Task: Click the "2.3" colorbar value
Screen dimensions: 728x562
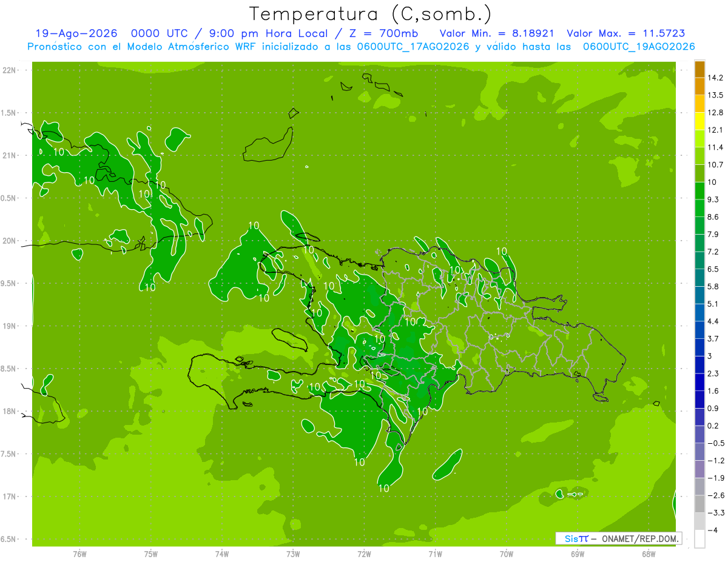Action: click(713, 373)
